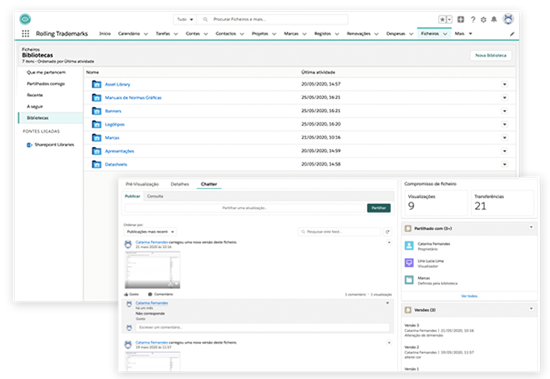550x379 pixels.
Task: Click the Gosto like icon under first post
Action: (x=126, y=294)
